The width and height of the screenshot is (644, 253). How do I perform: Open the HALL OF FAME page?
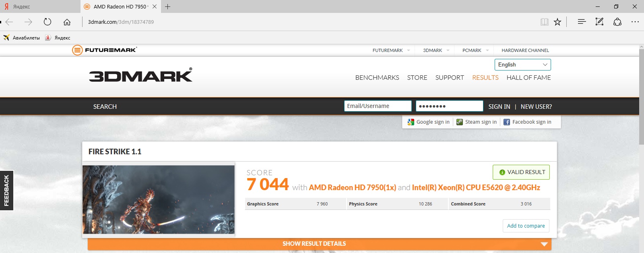528,77
